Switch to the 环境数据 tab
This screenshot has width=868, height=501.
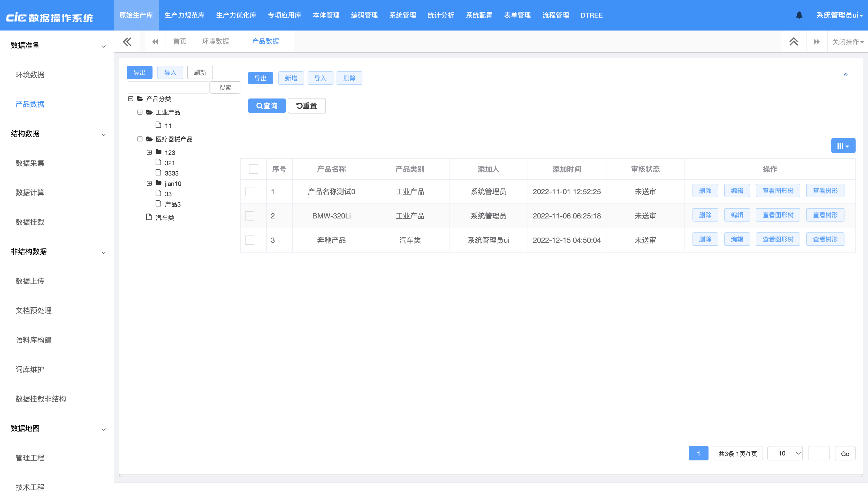pyautogui.click(x=215, y=41)
